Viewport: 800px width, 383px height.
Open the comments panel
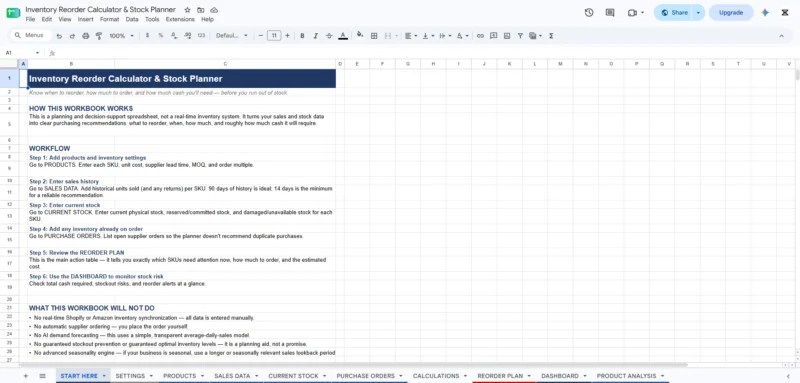(x=610, y=13)
